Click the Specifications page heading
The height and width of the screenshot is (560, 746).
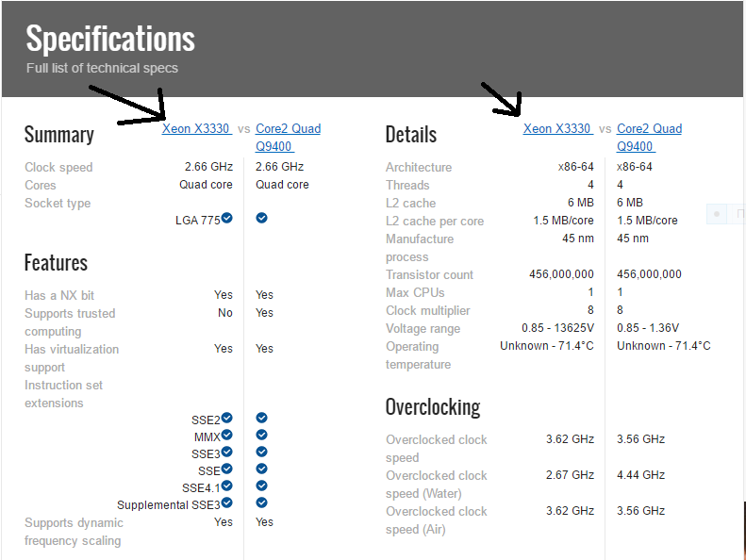tap(110, 39)
